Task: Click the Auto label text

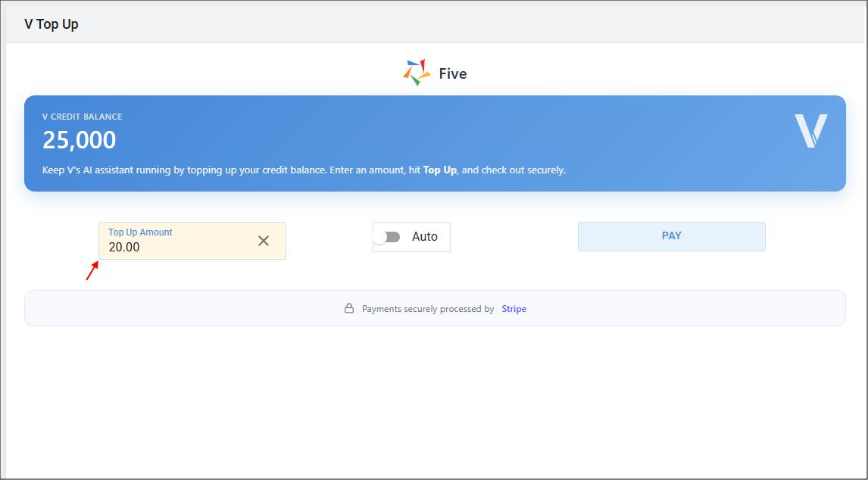Action: [x=425, y=237]
